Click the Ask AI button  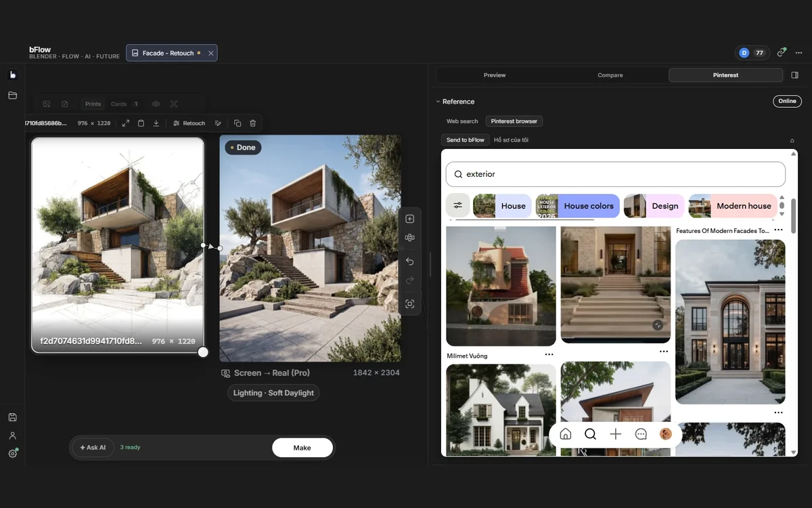pos(93,448)
